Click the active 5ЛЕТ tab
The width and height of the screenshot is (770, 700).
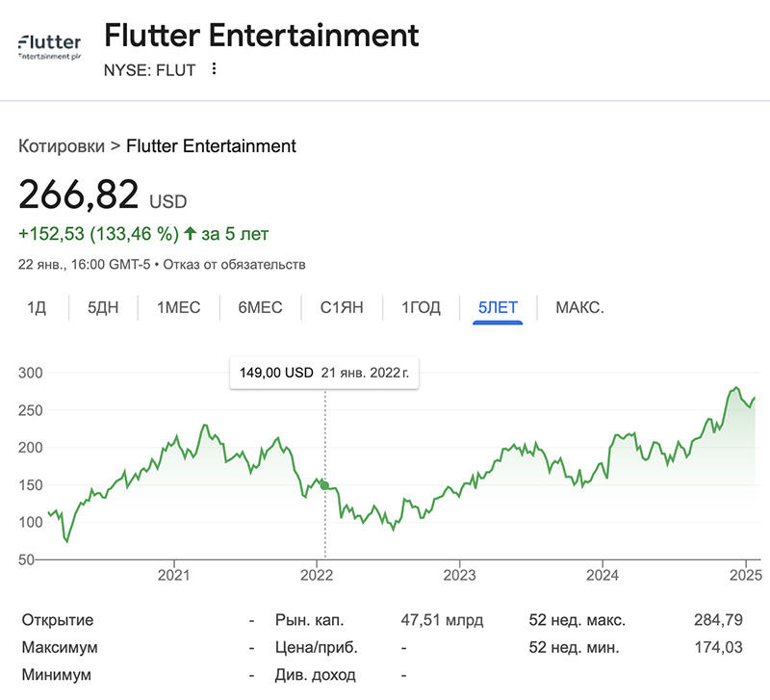(498, 308)
